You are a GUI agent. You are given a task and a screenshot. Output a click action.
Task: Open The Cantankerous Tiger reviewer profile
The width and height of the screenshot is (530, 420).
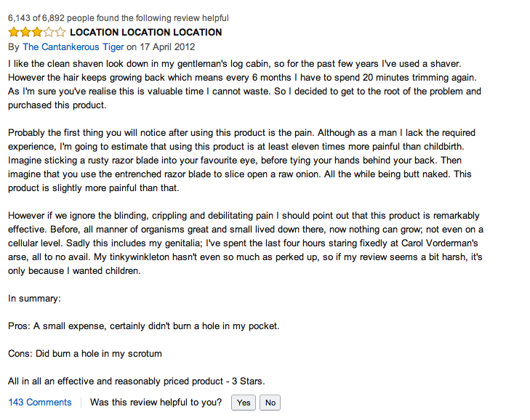tap(73, 47)
